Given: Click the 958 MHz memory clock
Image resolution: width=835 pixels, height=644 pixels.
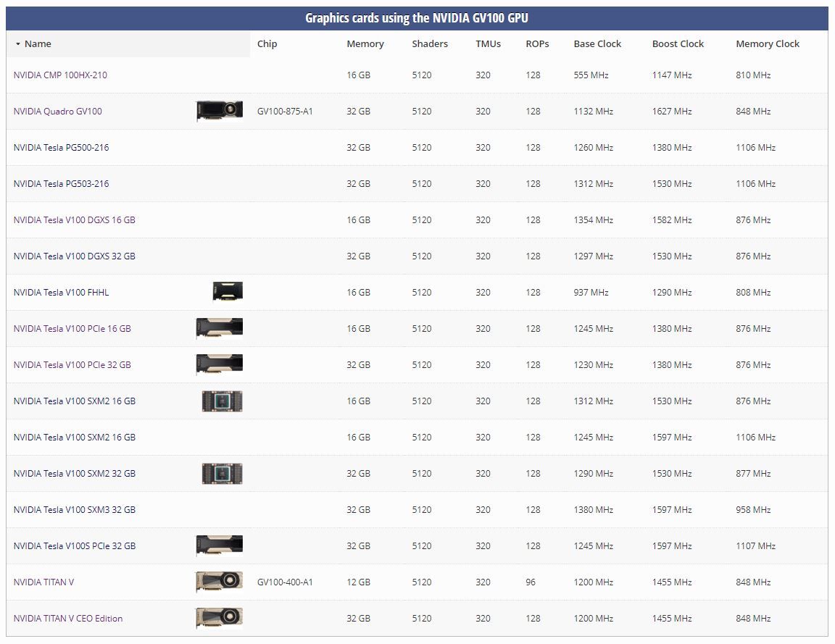Looking at the screenshot, I should pyautogui.click(x=753, y=509).
